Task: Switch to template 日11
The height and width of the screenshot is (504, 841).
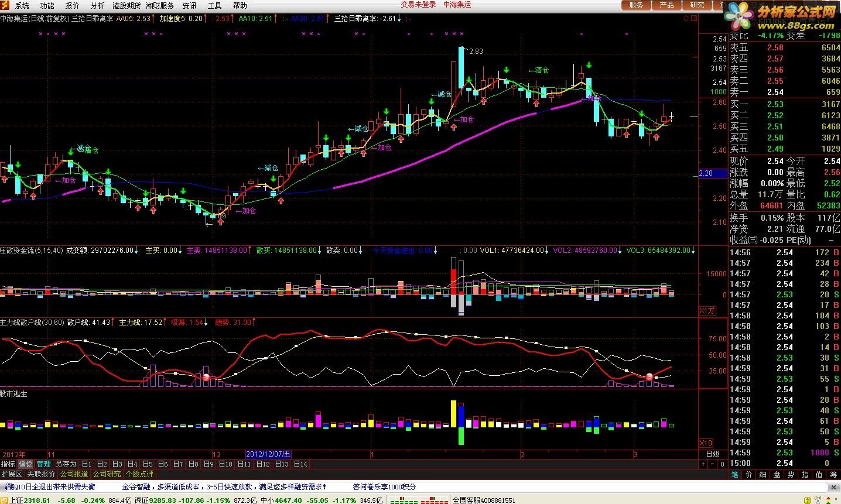Action: pos(244,464)
